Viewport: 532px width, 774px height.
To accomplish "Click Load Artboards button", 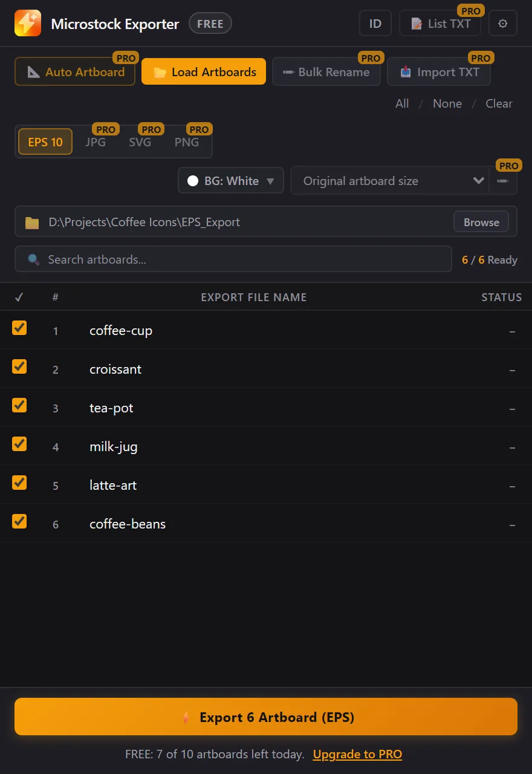I will (x=204, y=72).
